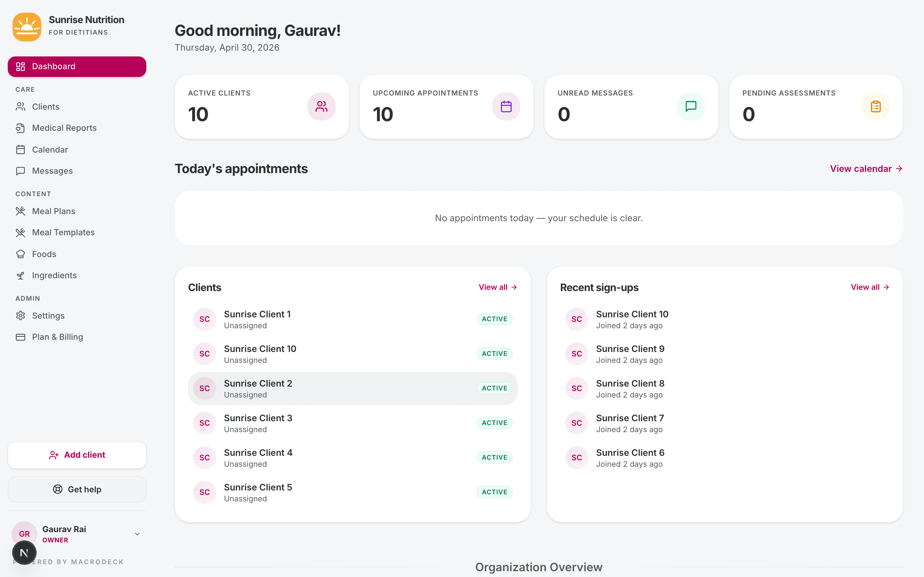Screen dimensions: 924x577
Task: Click the Pending Assessments clipboard icon
Action: click(876, 106)
